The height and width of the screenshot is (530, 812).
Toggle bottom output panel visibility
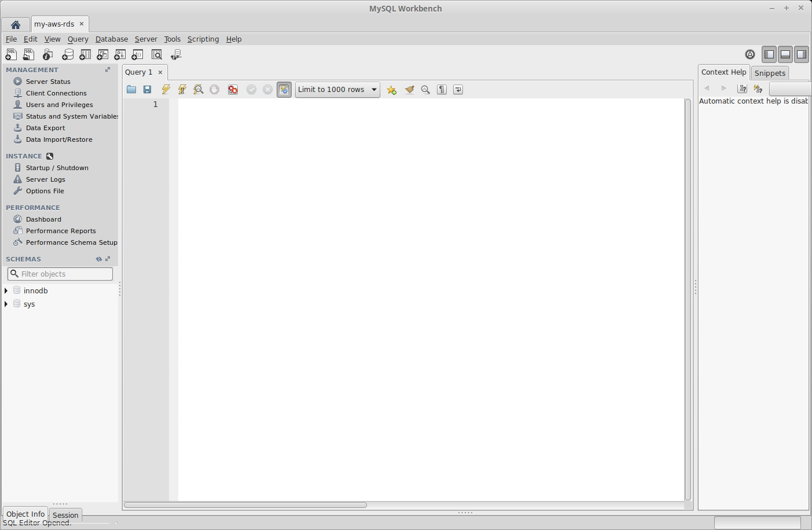tap(785, 54)
